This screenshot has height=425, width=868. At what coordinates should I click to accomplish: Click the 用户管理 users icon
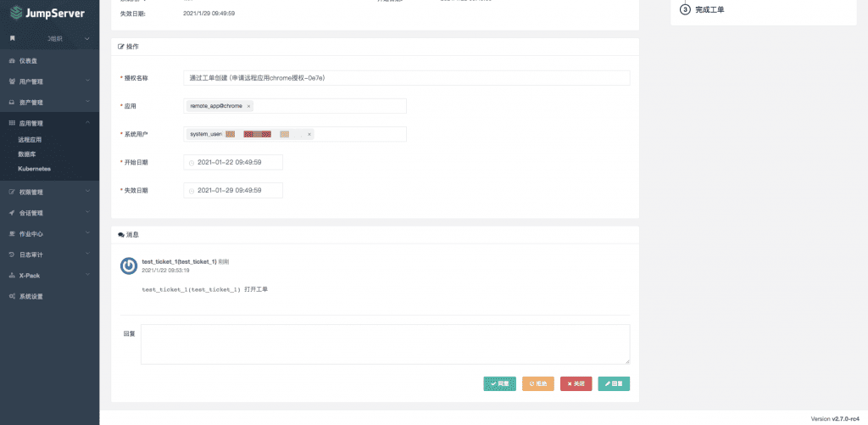click(12, 81)
